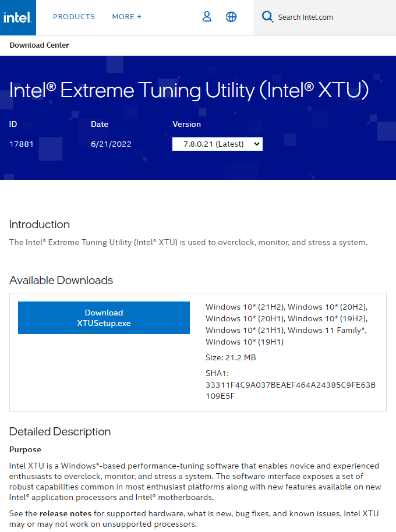
Task: Click the magnifying glass search icon
Action: [x=267, y=17]
